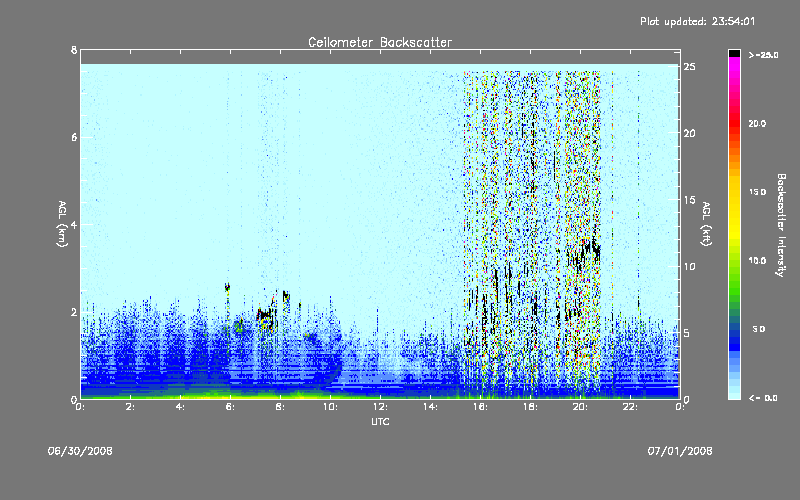Select the "AGL (km)" left axis label
Viewport: 800px width, 500px height.
coord(62,224)
